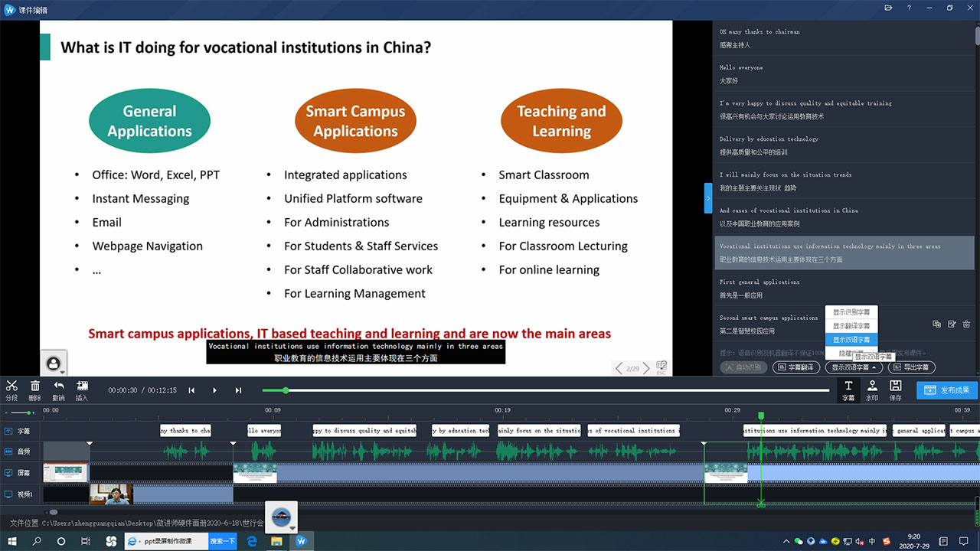980x551 pixels.
Task: Collapse the subtitle panel with blue arrow handle
Action: pos(708,198)
